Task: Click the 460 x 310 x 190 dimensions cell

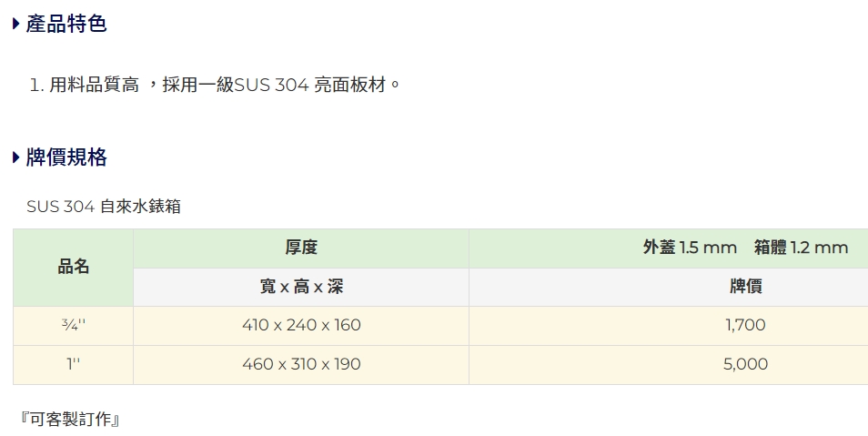Action: pos(301,364)
